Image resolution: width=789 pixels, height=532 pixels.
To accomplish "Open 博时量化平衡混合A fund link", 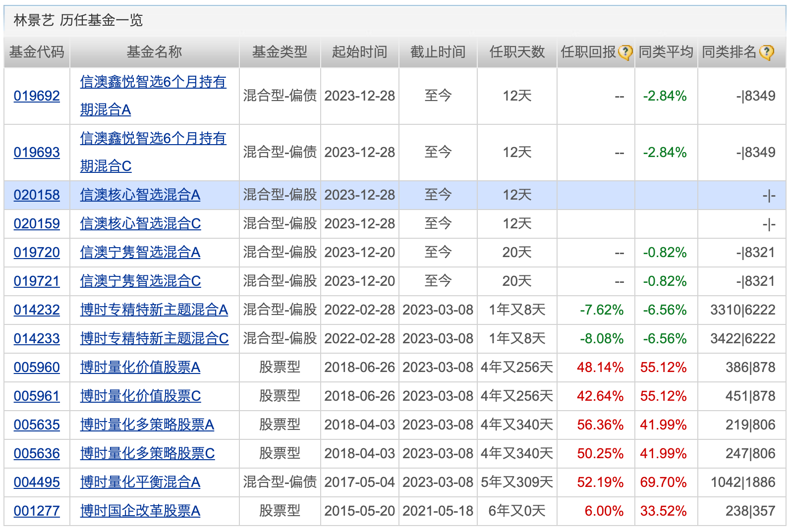I will tap(140, 482).
